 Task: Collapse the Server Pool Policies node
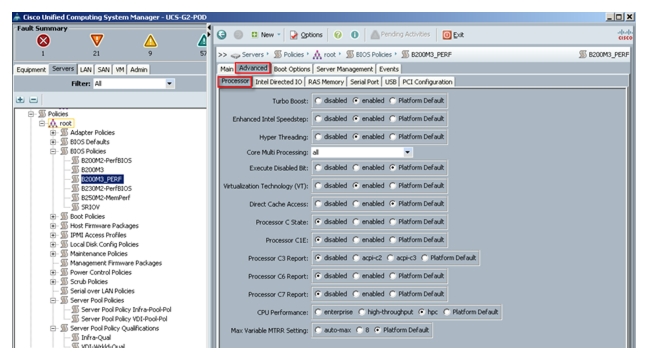click(53, 300)
